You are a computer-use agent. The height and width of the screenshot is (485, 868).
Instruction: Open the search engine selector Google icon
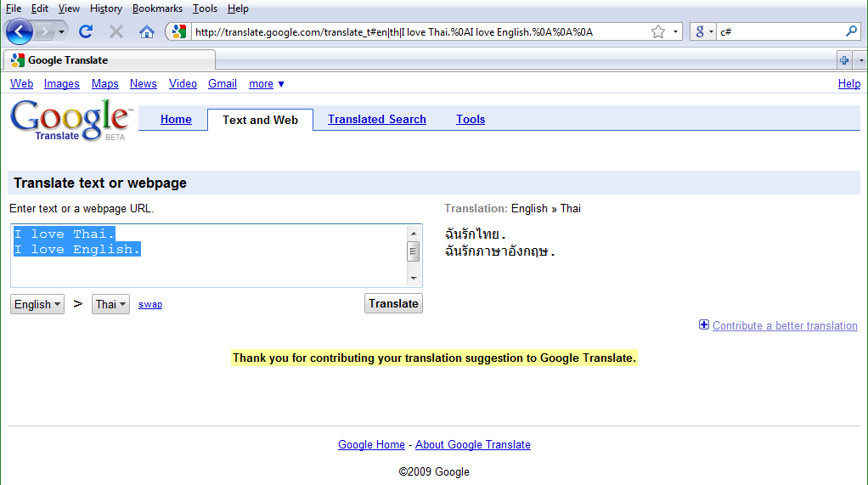click(x=703, y=31)
